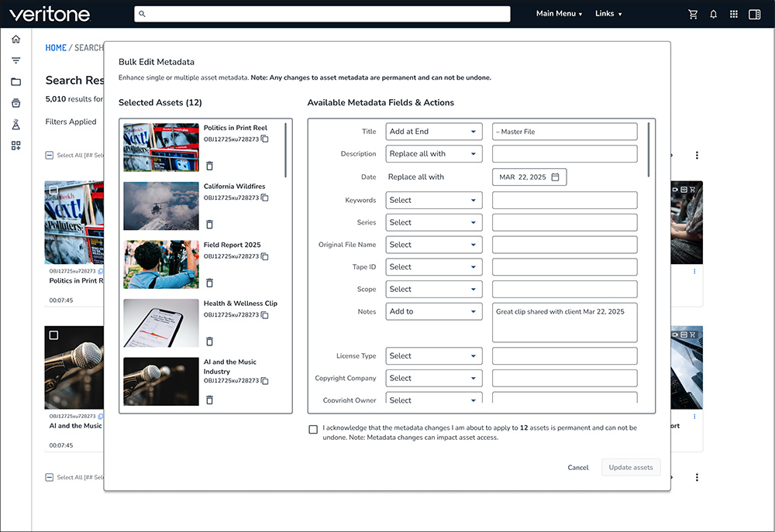
Task: Copy ID of Field Report 2025
Action: tap(265, 256)
